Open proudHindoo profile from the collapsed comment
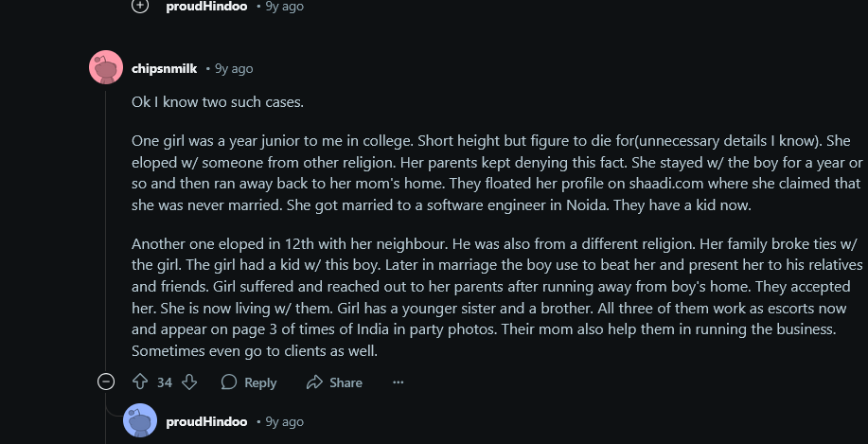868x444 pixels. point(206,7)
